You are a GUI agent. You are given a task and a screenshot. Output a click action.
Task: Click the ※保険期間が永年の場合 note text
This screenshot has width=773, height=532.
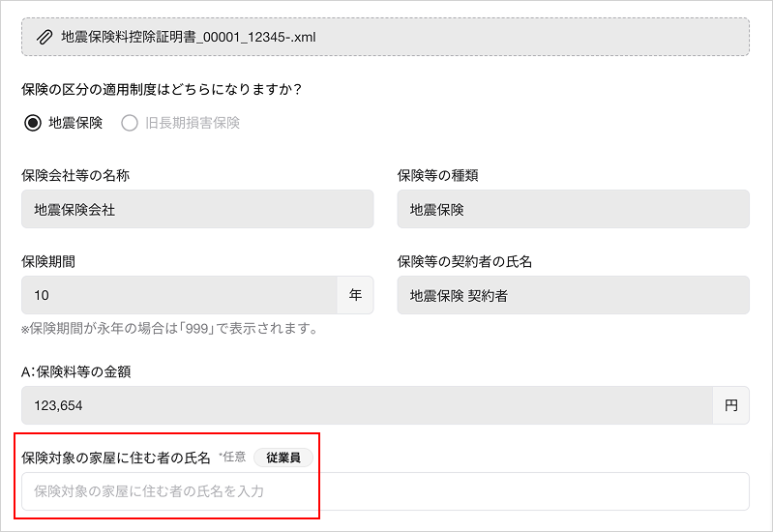pos(170,329)
